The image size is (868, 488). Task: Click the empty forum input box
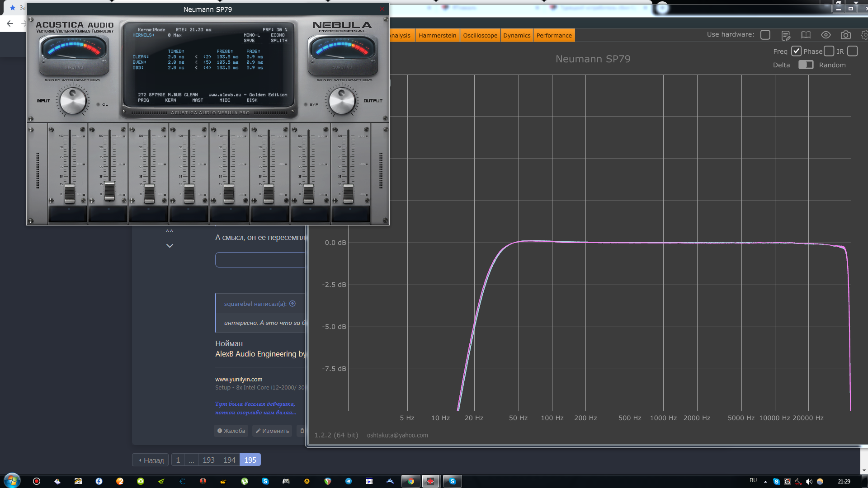click(x=260, y=260)
